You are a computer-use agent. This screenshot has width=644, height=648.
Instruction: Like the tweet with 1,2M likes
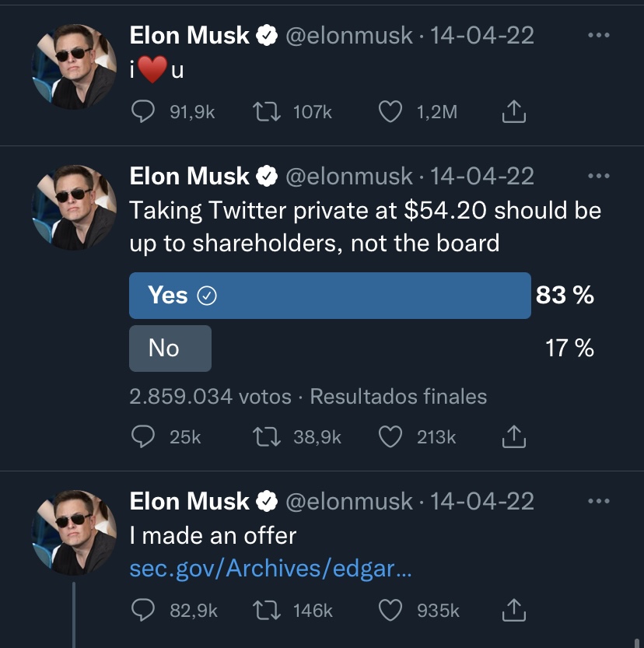(390, 112)
